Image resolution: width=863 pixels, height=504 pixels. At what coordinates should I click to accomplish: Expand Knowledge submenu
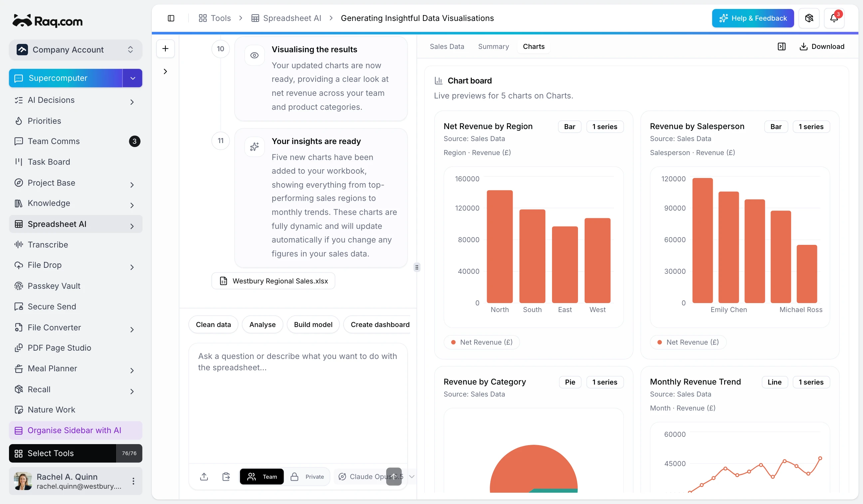[132, 205]
